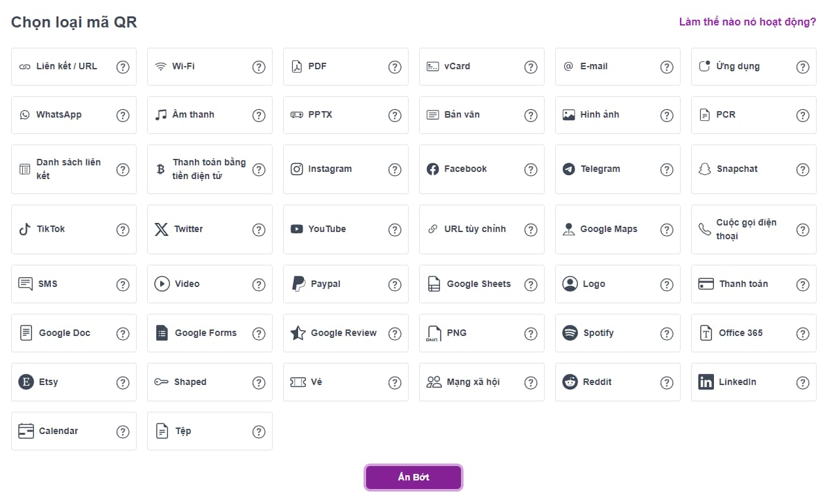
Task: Click the question mark on TikTok card
Action: (x=123, y=229)
